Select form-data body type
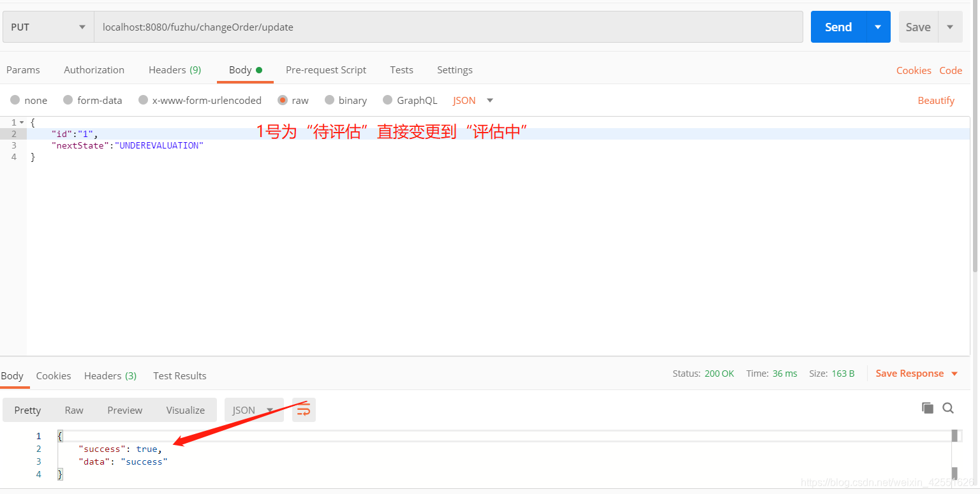The height and width of the screenshot is (494, 980). click(93, 100)
